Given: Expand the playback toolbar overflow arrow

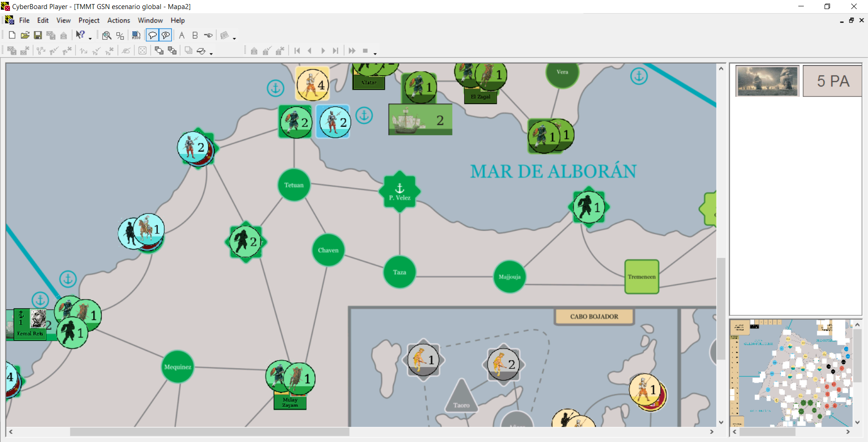Looking at the screenshot, I should tap(375, 54).
